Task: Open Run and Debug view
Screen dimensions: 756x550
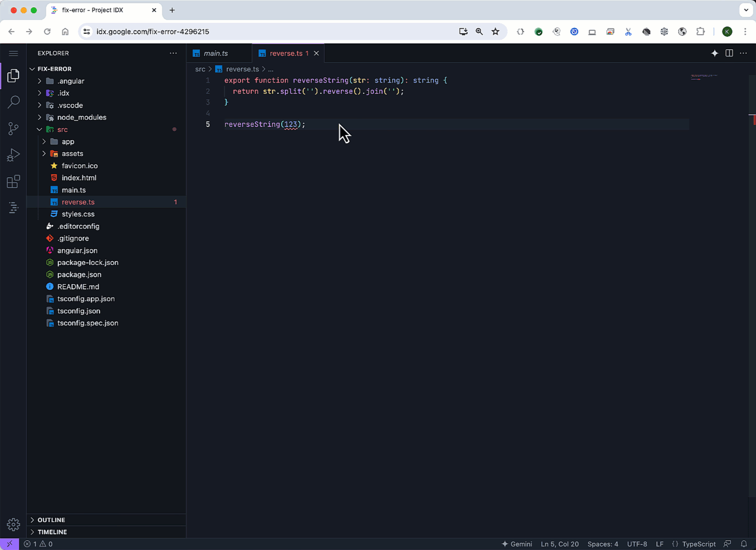Action: 13,155
